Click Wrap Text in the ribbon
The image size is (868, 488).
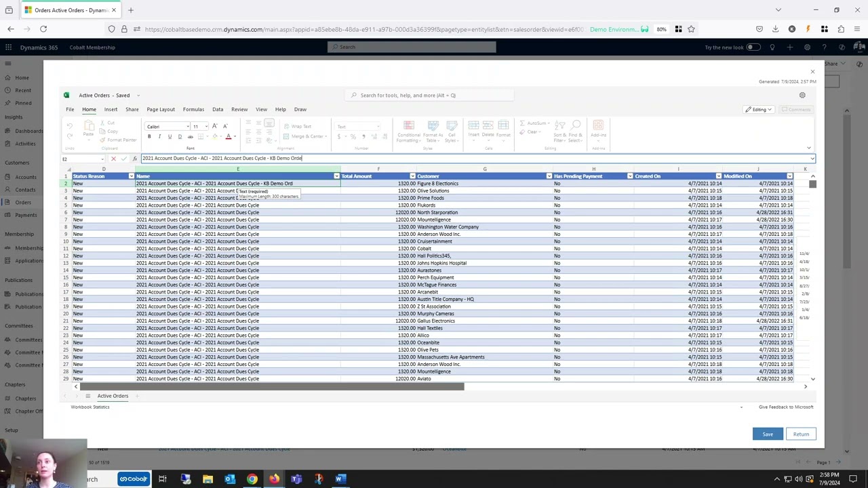[298, 127]
